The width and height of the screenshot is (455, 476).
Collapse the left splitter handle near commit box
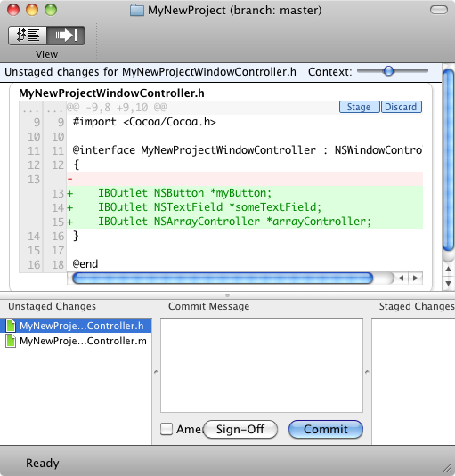pos(156,372)
